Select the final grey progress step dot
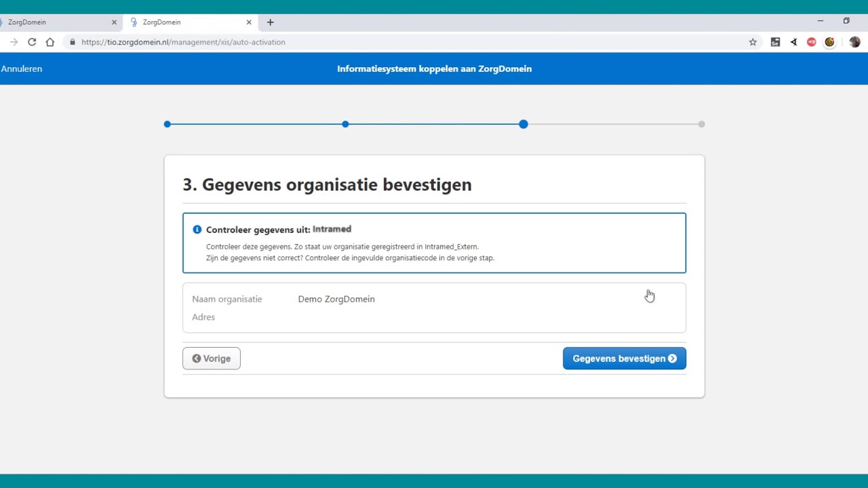 [701, 124]
